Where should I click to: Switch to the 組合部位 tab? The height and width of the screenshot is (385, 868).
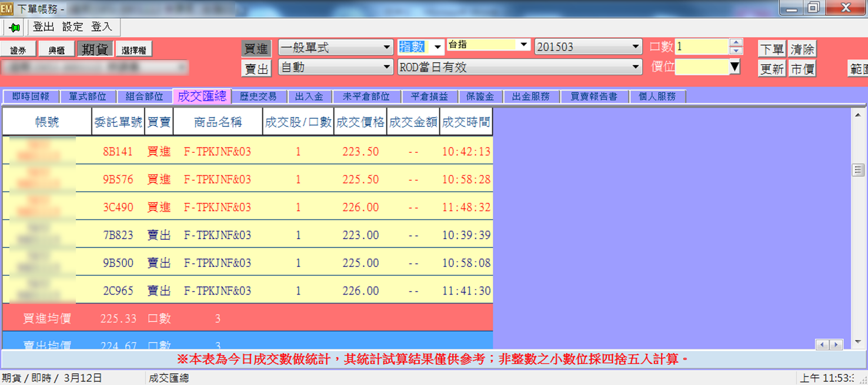pyautogui.click(x=145, y=96)
